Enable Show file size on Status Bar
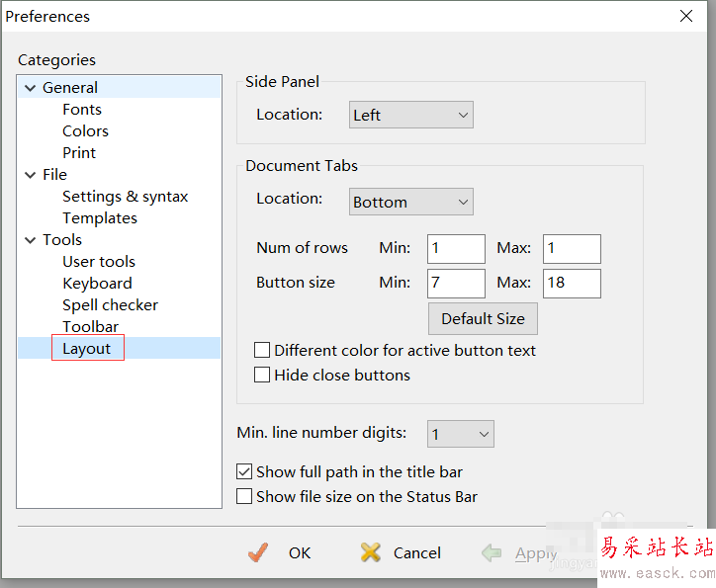 [x=244, y=497]
